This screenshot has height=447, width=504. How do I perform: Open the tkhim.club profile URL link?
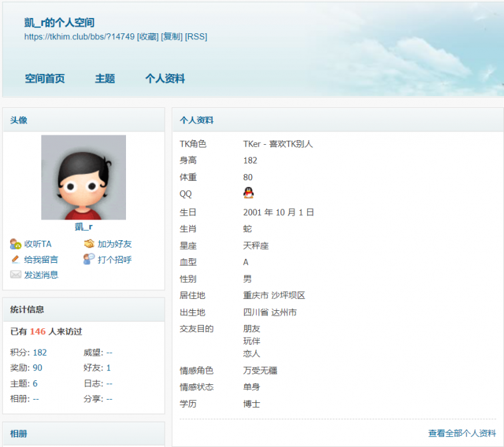(79, 37)
